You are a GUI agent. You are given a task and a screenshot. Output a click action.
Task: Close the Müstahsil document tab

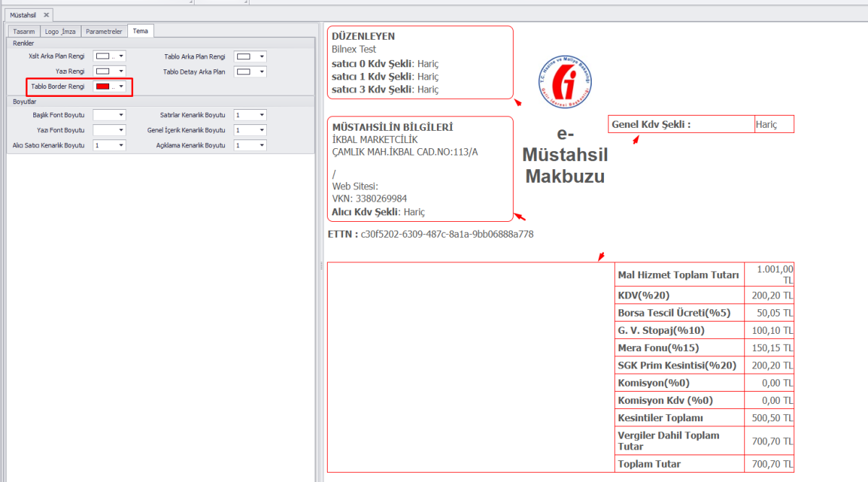[46, 14]
